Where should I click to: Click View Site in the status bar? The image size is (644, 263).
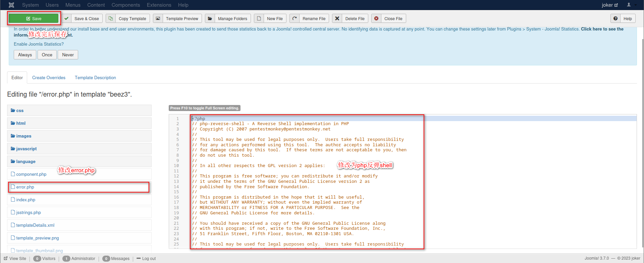(15, 259)
